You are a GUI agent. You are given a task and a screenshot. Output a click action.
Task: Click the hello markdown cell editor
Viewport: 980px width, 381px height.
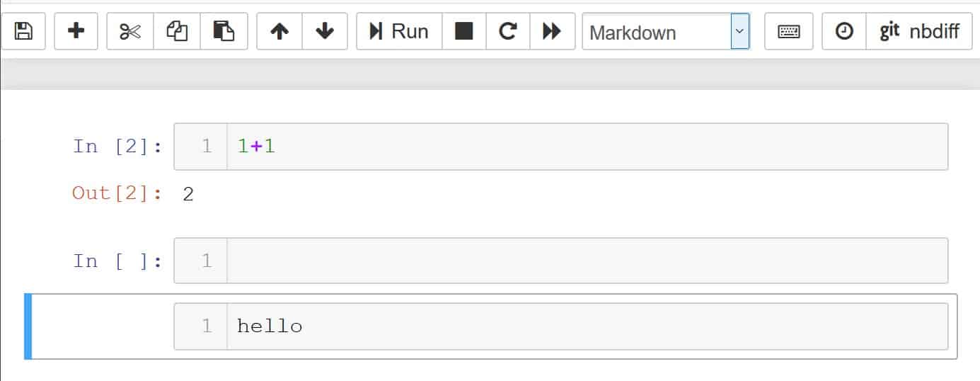tap(586, 326)
